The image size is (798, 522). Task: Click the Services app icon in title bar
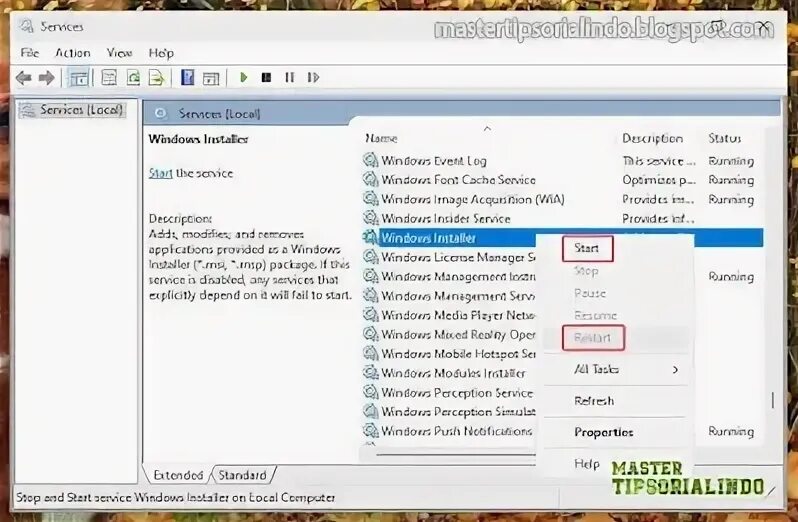(x=26, y=26)
